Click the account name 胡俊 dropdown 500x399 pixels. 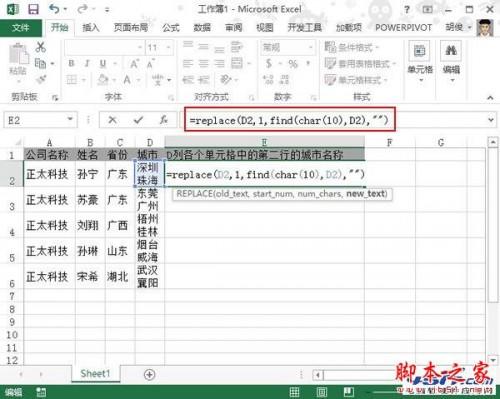tap(459, 27)
